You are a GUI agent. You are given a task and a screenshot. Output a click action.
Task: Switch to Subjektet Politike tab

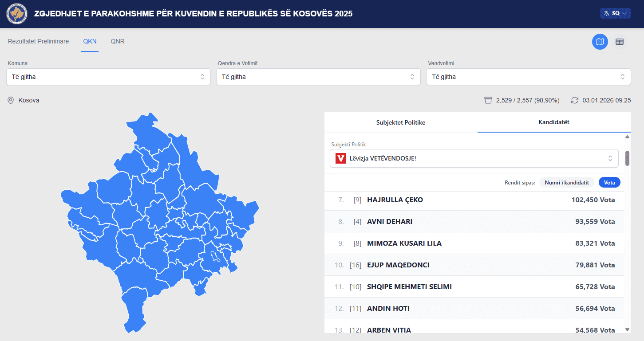pos(401,122)
